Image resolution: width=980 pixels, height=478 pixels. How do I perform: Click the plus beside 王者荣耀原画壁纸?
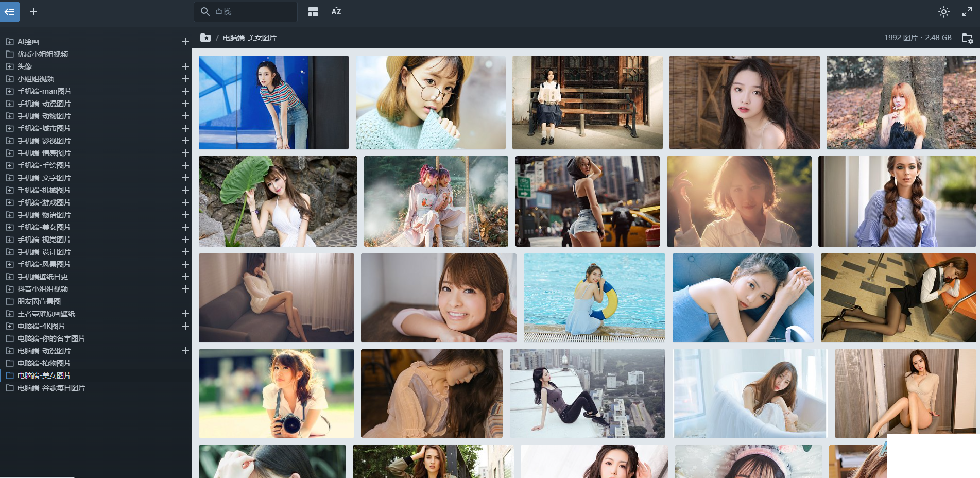[185, 314]
